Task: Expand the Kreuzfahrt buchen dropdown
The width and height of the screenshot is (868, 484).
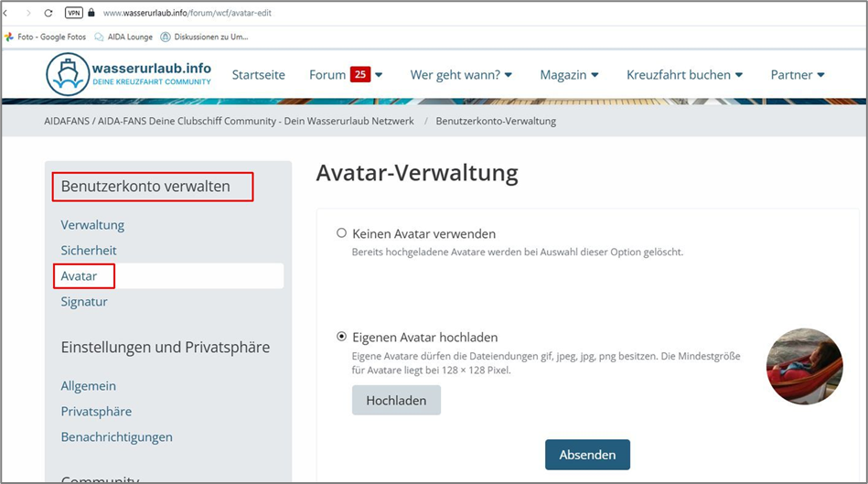Action: tap(684, 75)
